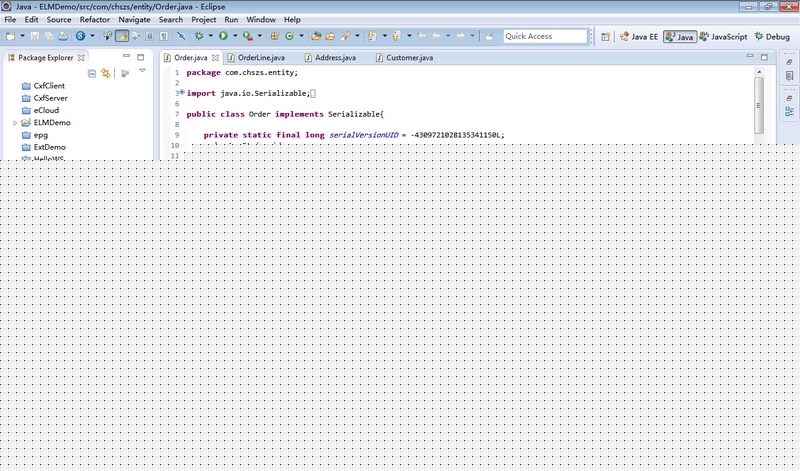
Task: Toggle Show Whitespace Characters button
Action: click(x=164, y=36)
